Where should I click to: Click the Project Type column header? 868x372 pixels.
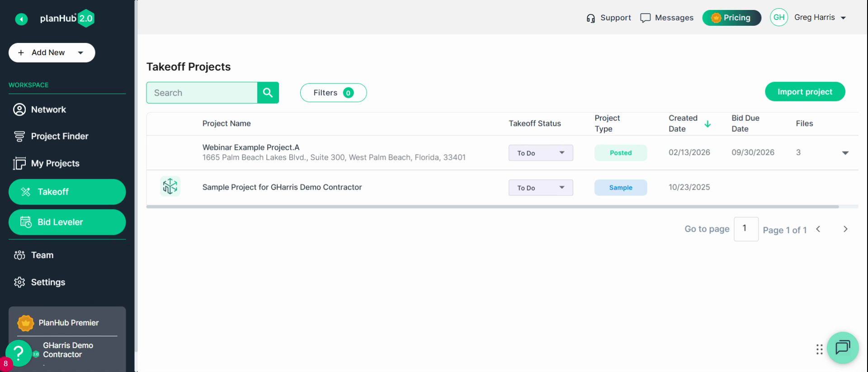607,124
